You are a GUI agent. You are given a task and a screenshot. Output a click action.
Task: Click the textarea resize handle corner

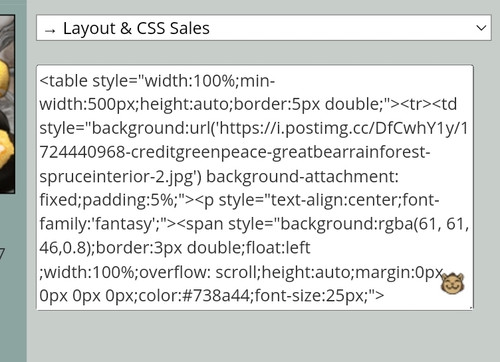pyautogui.click(x=471, y=308)
